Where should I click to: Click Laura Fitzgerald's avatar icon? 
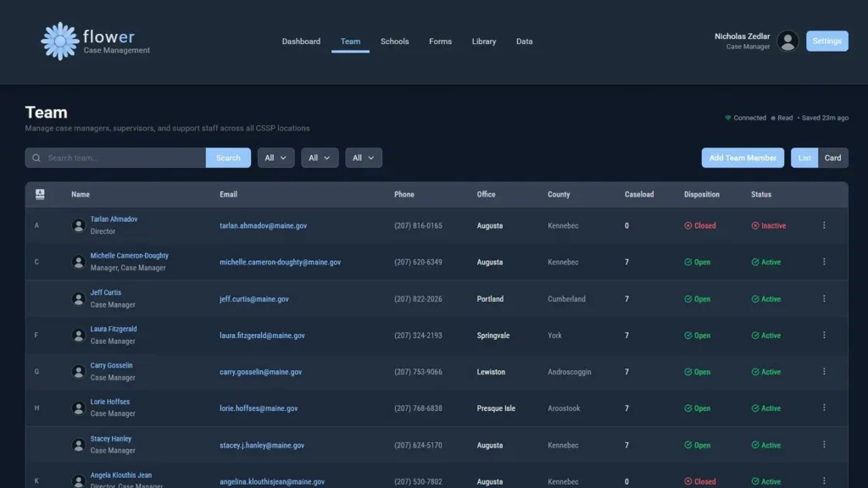click(x=79, y=335)
